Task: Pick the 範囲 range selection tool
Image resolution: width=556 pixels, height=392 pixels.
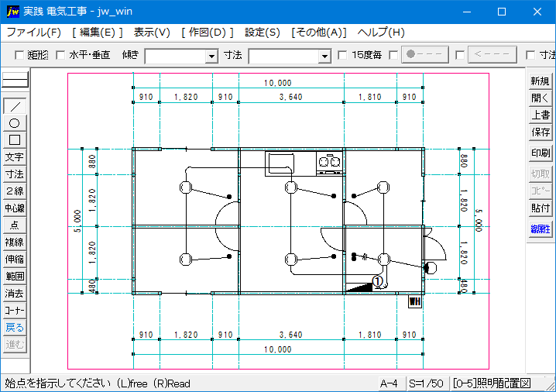Action: point(15,277)
